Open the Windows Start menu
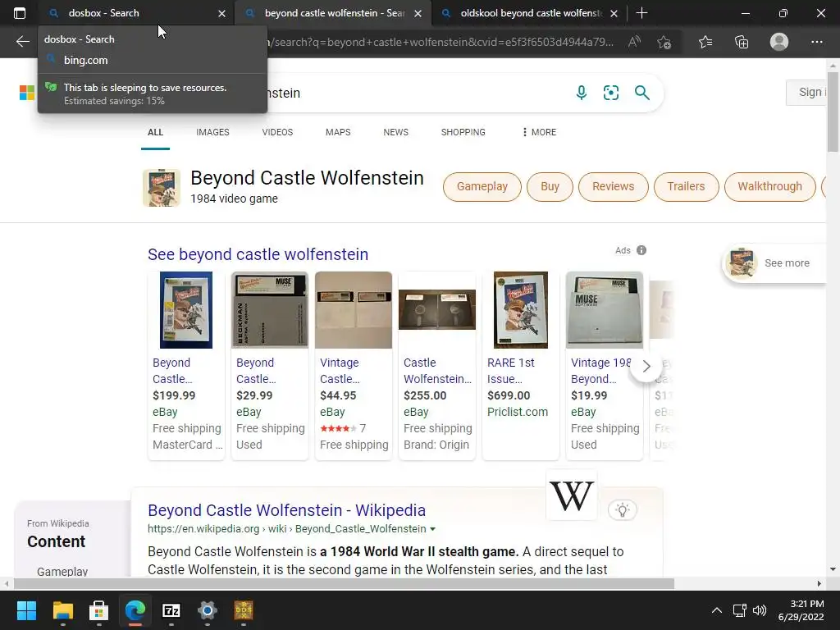 (26, 610)
